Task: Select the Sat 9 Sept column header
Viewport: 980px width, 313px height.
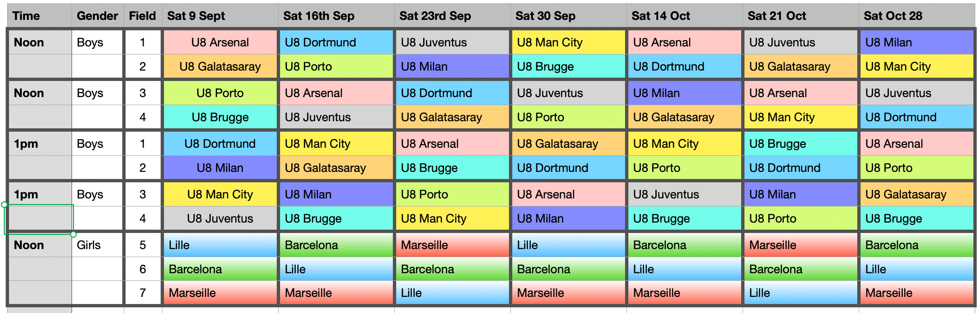Action: tap(220, 16)
